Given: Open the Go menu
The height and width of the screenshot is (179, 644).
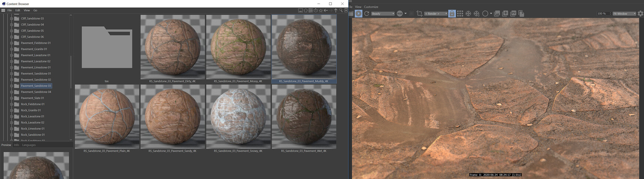Looking at the screenshot, I should coord(35,10).
